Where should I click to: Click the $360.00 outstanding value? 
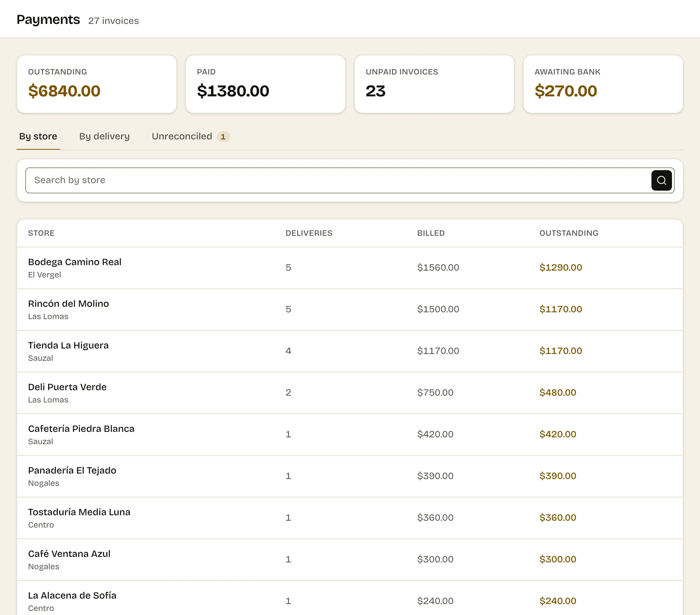pos(557,517)
